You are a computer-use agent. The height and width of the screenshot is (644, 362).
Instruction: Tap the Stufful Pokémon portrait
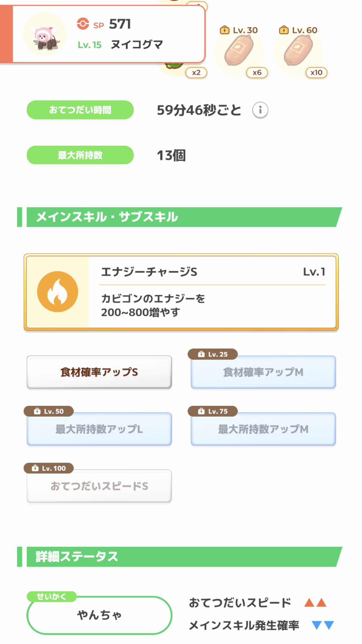[45, 35]
